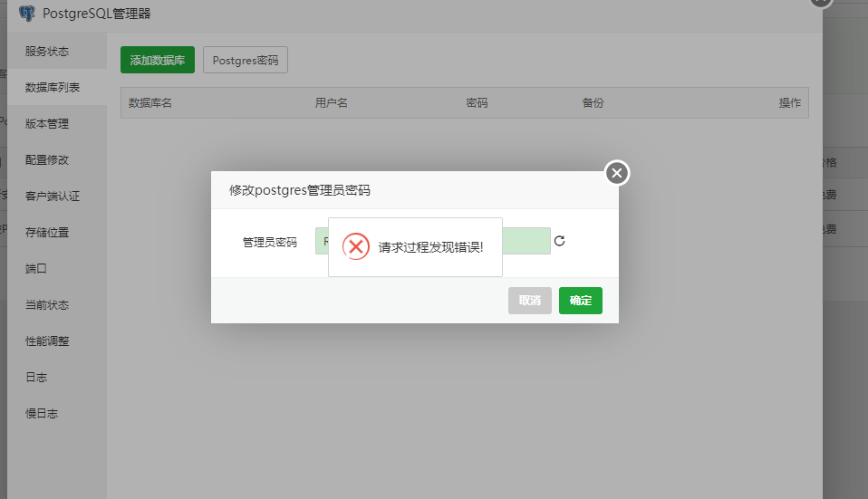This screenshot has width=868, height=499.
Task: Click the 修改postgres管理员密码 dialog title
Action: point(300,190)
